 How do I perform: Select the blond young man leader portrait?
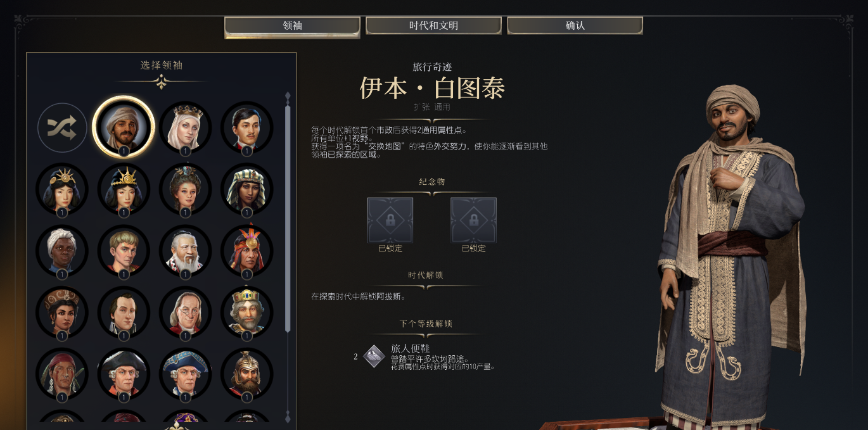pyautogui.click(x=124, y=251)
